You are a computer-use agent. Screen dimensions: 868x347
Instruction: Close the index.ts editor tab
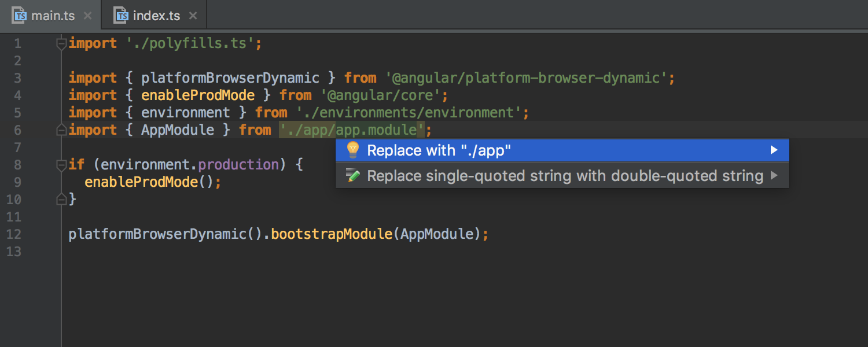(193, 16)
